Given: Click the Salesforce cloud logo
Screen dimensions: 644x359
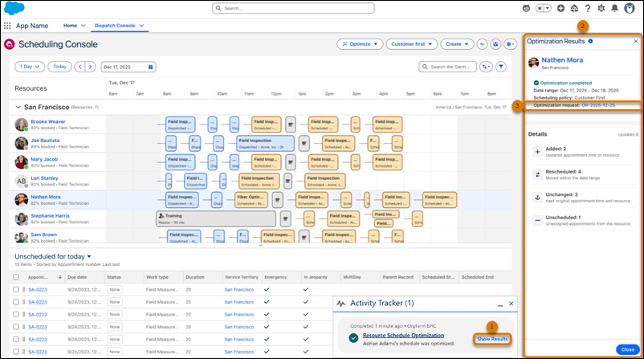Looking at the screenshot, I should [x=14, y=8].
